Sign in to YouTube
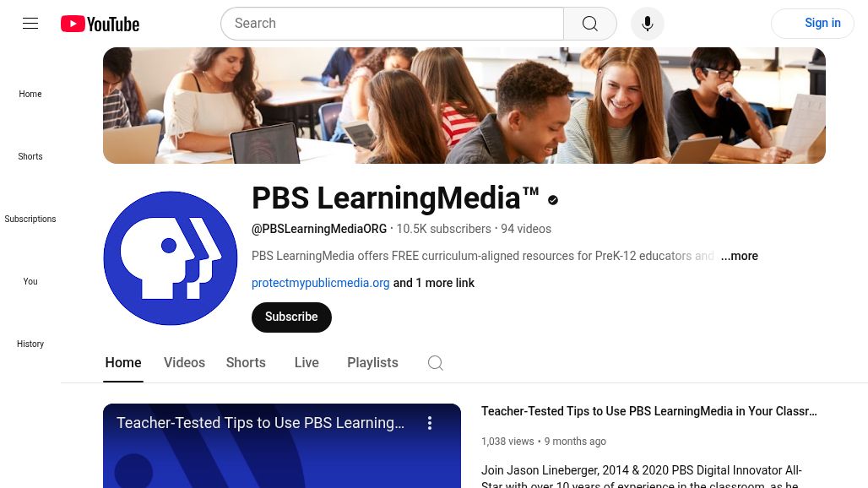 [812, 24]
